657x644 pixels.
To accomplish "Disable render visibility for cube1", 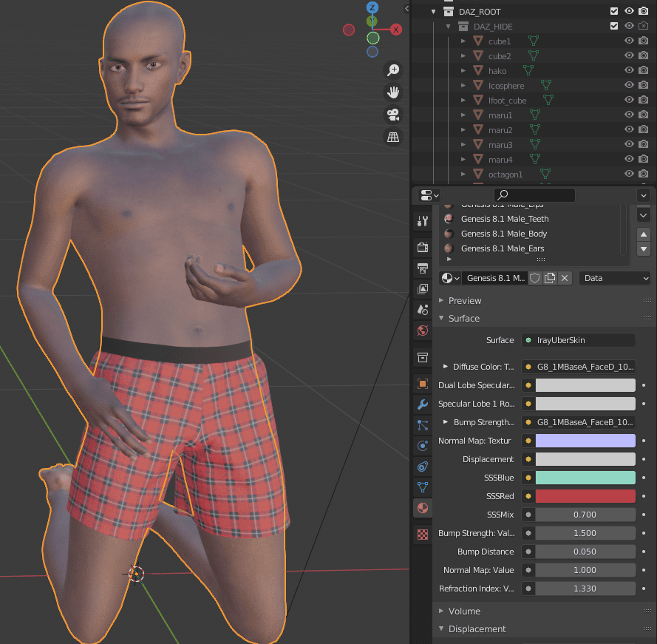I will point(643,41).
